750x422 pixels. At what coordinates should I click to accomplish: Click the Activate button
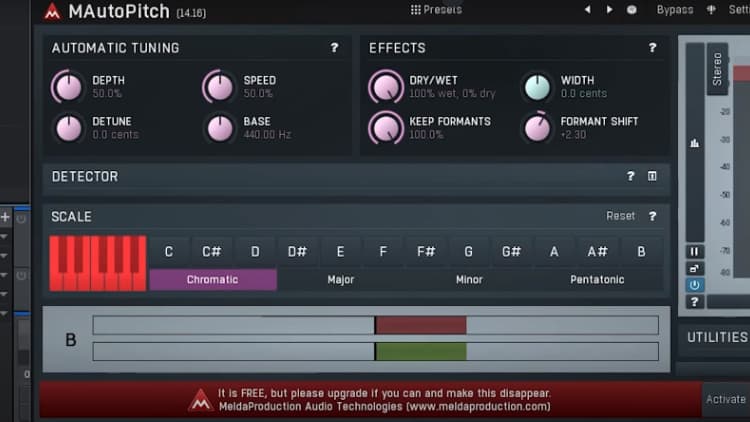pos(726,399)
